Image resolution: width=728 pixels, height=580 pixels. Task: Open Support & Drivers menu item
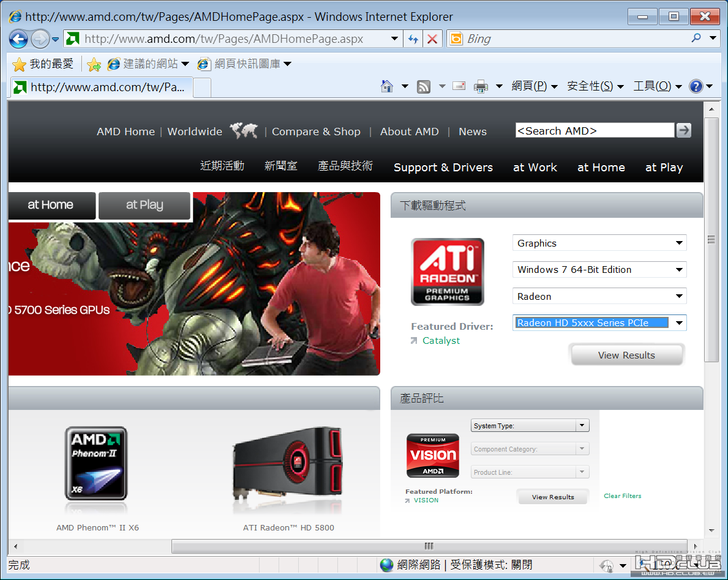(x=443, y=168)
